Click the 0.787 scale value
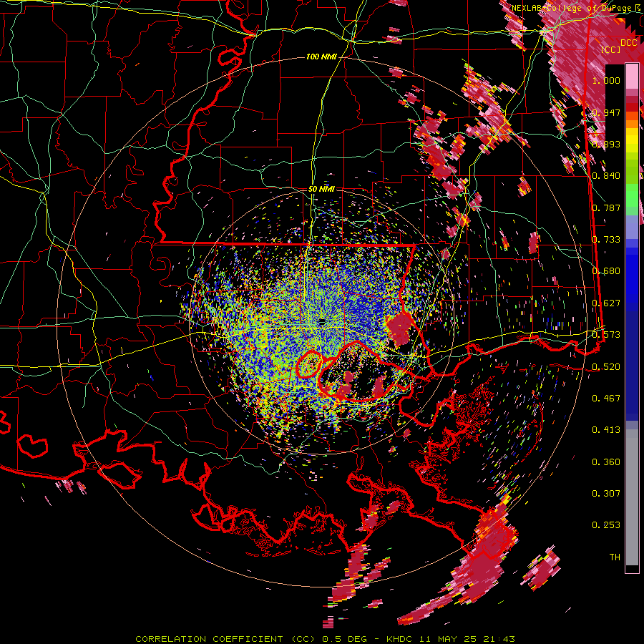 pyautogui.click(x=606, y=208)
